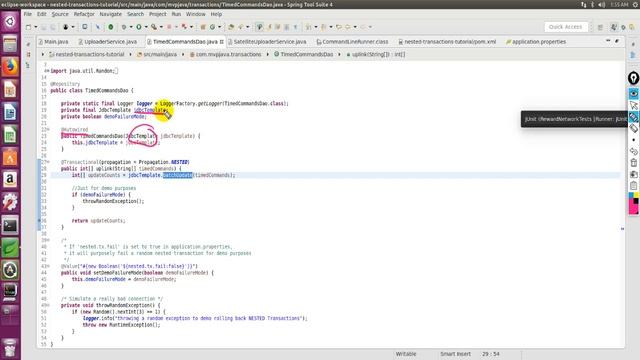Toggle the pointer arrow tool on annotation bar

point(633,105)
